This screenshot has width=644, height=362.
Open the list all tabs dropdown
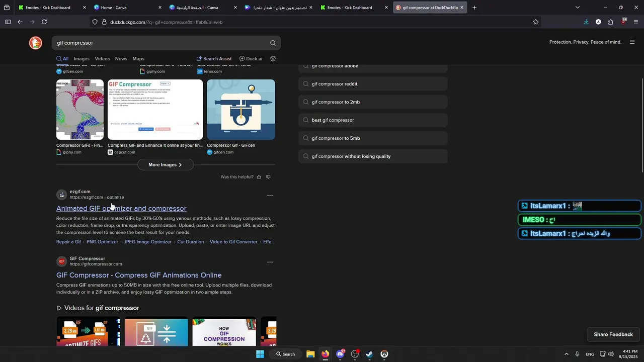point(577,8)
